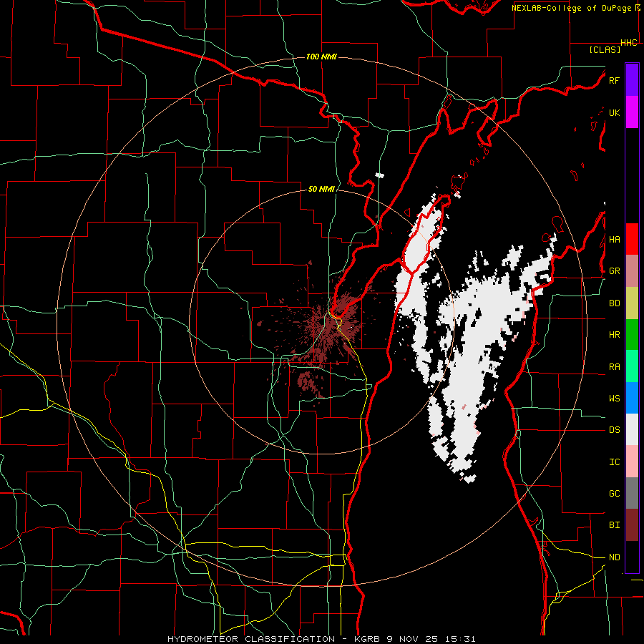Click the 'HR' legend label

coord(614,335)
